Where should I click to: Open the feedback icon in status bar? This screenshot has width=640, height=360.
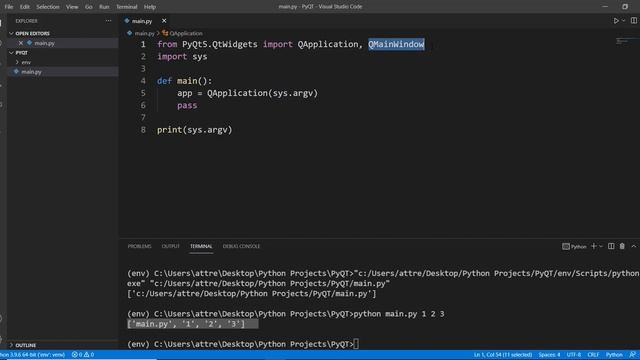coord(632,355)
